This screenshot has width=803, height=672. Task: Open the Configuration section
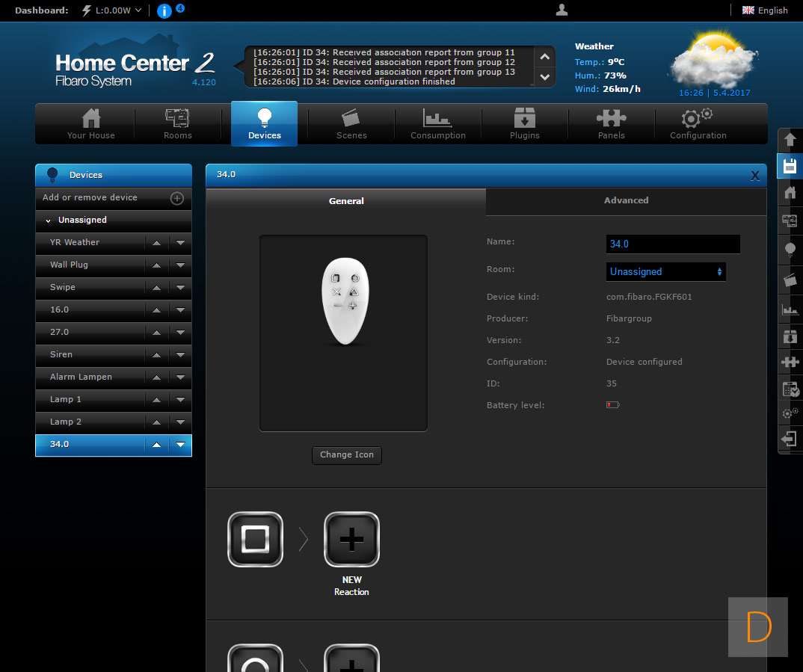[x=698, y=124]
